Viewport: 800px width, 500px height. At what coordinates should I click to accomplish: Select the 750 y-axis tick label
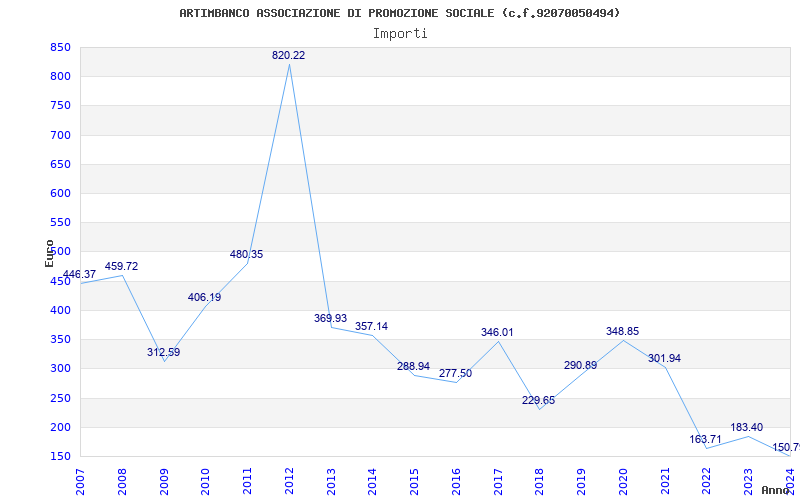pos(60,106)
